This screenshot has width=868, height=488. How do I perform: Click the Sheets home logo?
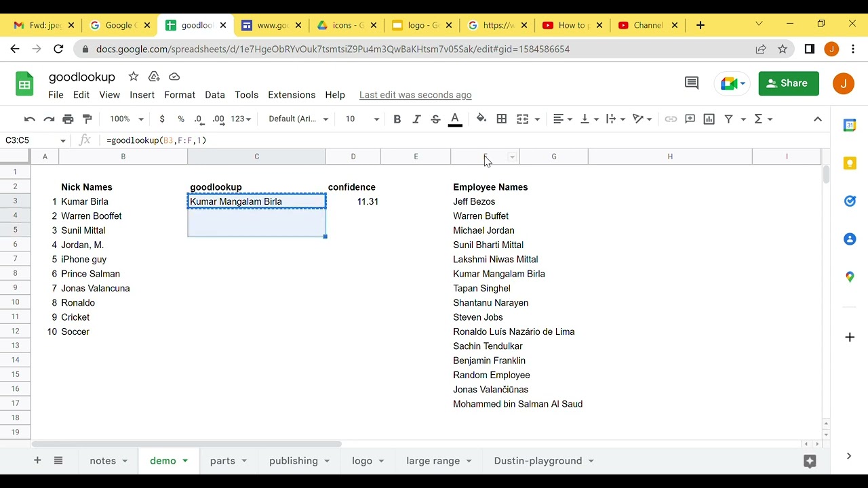(x=24, y=84)
